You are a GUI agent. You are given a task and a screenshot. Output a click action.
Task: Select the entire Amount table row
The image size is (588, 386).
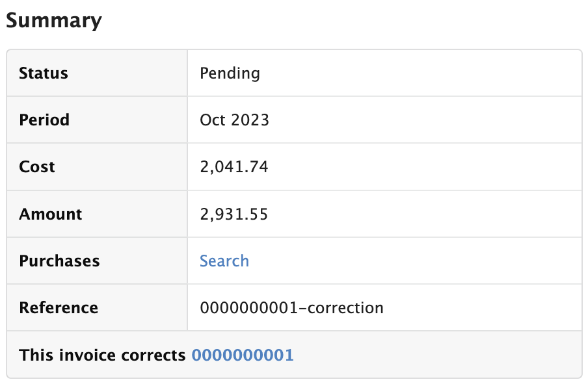pos(293,214)
